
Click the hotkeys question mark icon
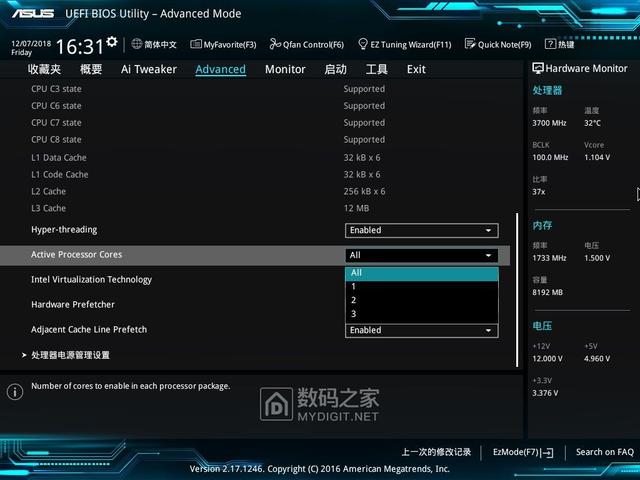(550, 44)
